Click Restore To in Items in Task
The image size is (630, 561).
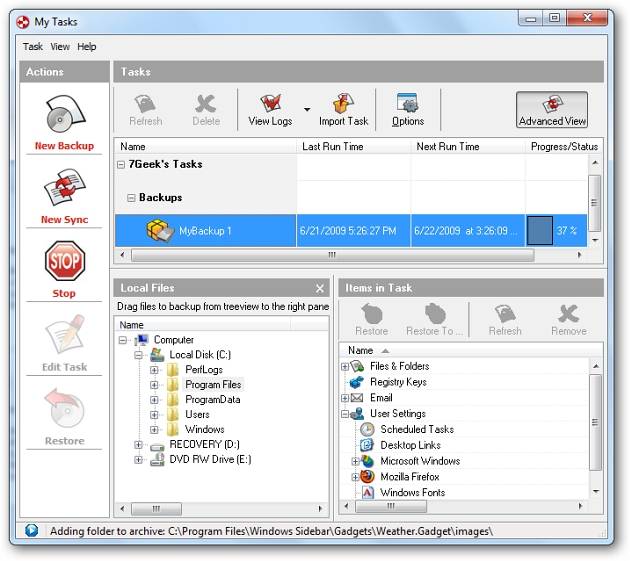[435, 319]
